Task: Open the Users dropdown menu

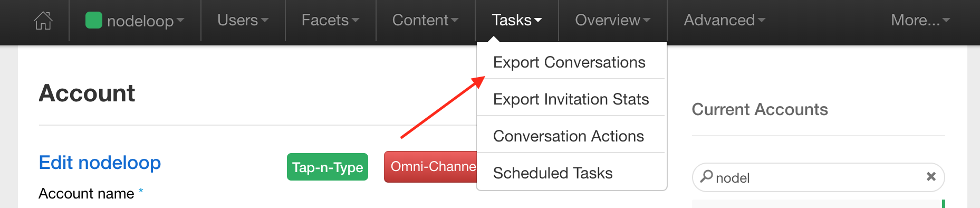Action: 243,20
